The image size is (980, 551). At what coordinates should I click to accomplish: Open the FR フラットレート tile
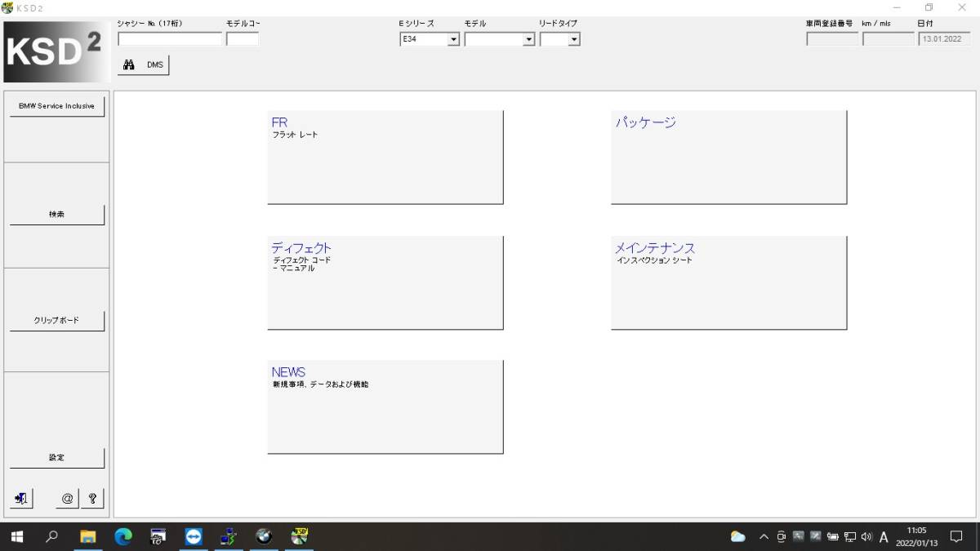click(385, 158)
